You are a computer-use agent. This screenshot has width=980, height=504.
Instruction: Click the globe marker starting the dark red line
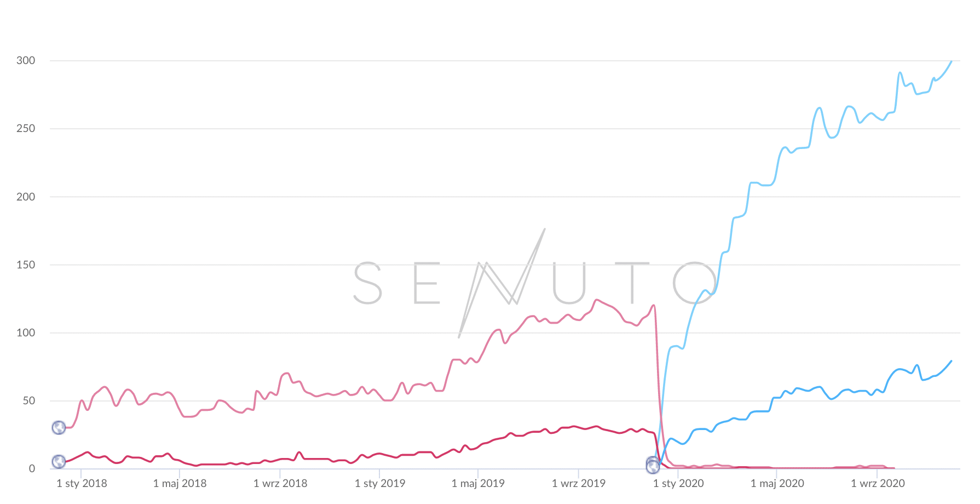(59, 462)
